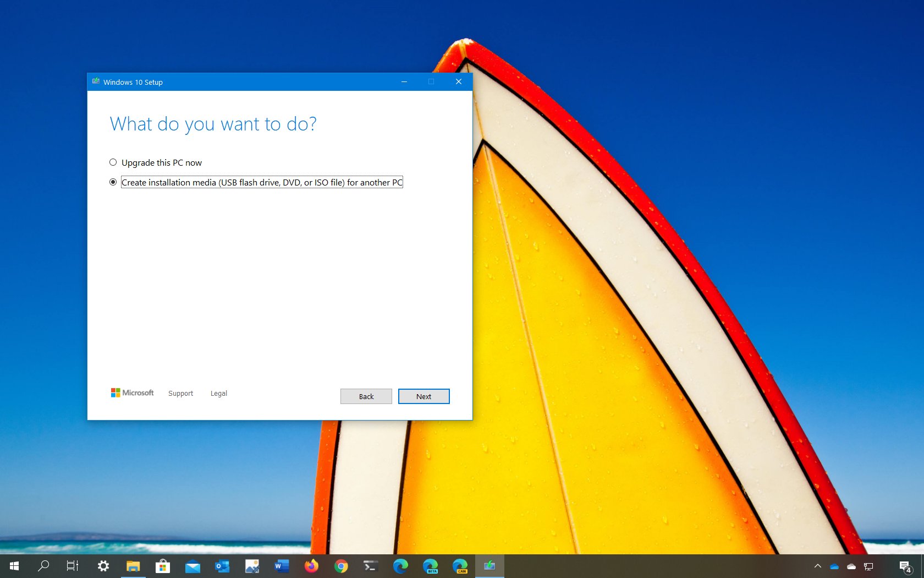Click the blue OneDrive tray icon

coord(834,566)
